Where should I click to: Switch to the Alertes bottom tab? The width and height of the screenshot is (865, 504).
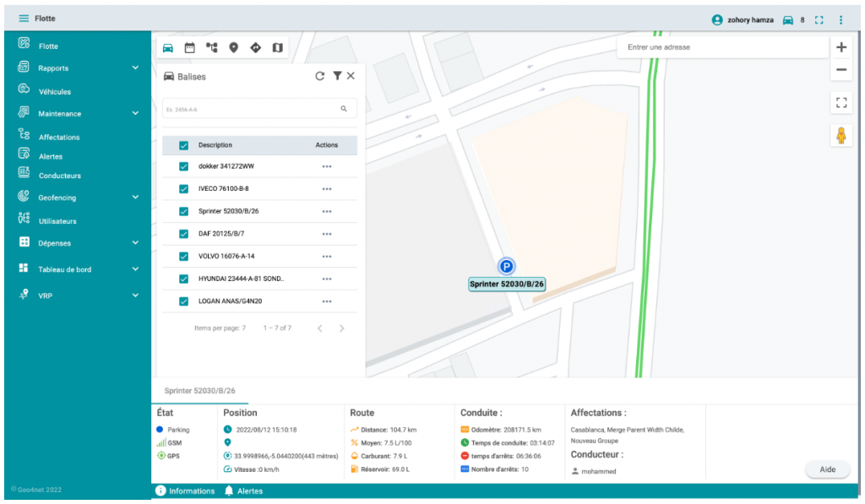point(243,490)
